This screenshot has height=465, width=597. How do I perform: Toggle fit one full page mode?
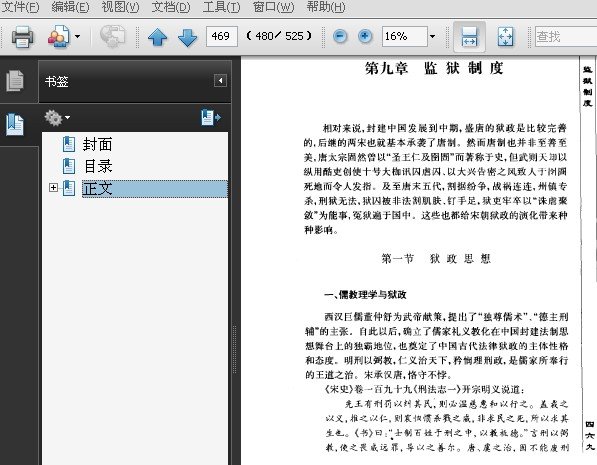point(505,37)
